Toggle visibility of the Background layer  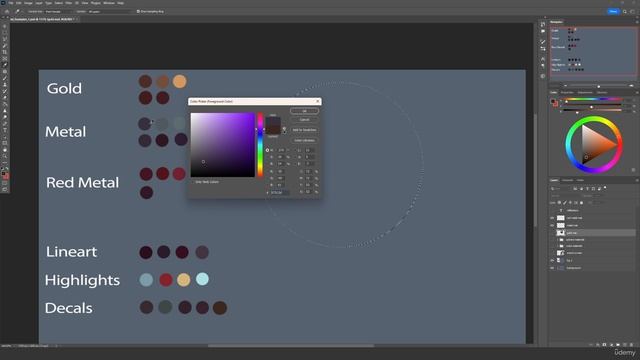(x=552, y=268)
